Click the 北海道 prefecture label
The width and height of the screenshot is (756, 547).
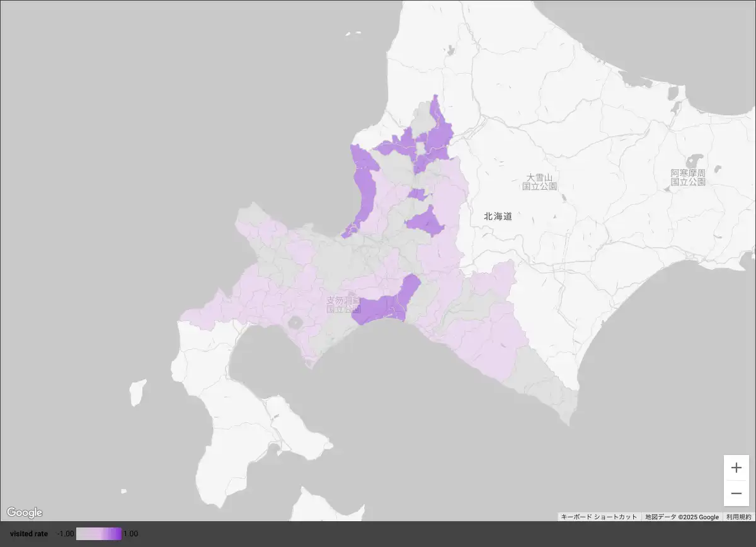coord(498,216)
